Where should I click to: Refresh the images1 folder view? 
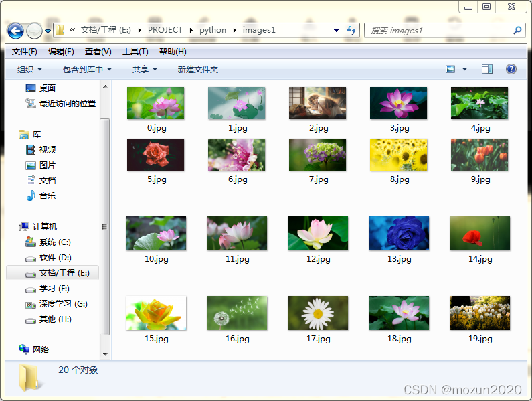[351, 31]
